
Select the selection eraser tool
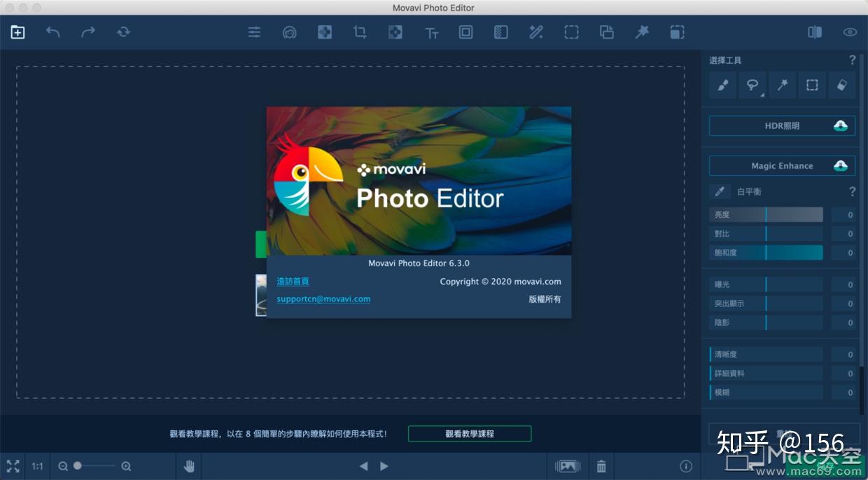click(842, 85)
